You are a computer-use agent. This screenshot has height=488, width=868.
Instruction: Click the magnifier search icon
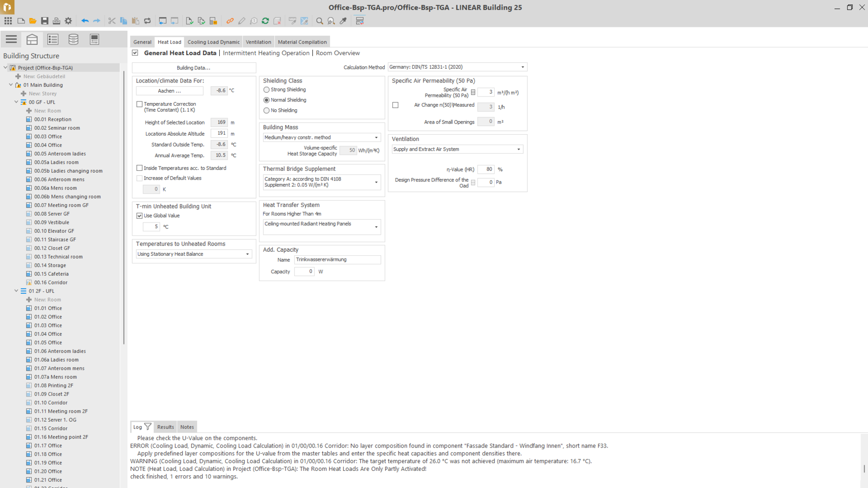tap(319, 21)
